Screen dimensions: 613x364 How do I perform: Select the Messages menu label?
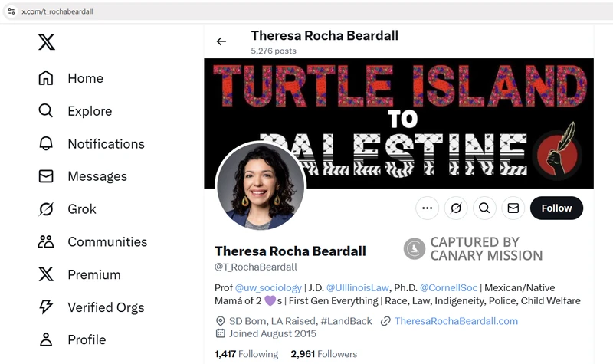[97, 176]
